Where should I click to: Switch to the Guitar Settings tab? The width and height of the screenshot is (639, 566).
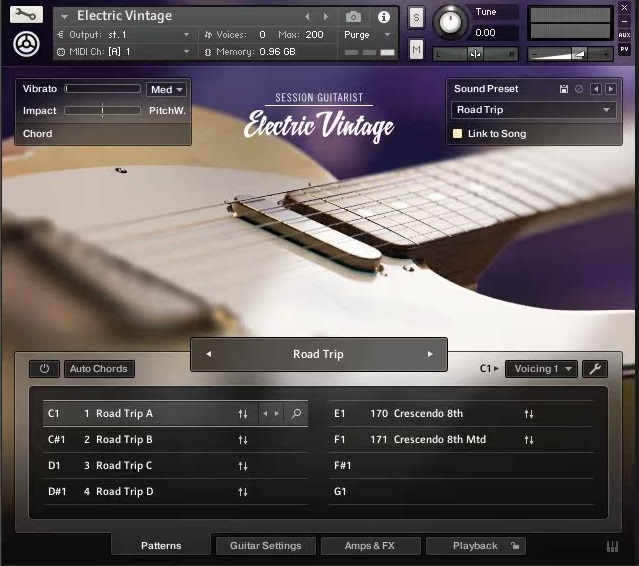click(x=265, y=546)
